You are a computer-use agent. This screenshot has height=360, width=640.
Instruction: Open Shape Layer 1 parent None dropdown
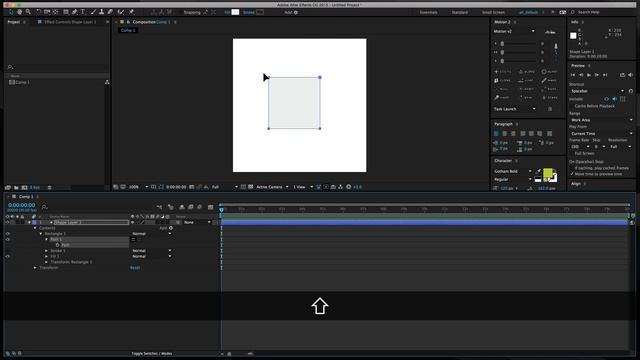pos(197,222)
